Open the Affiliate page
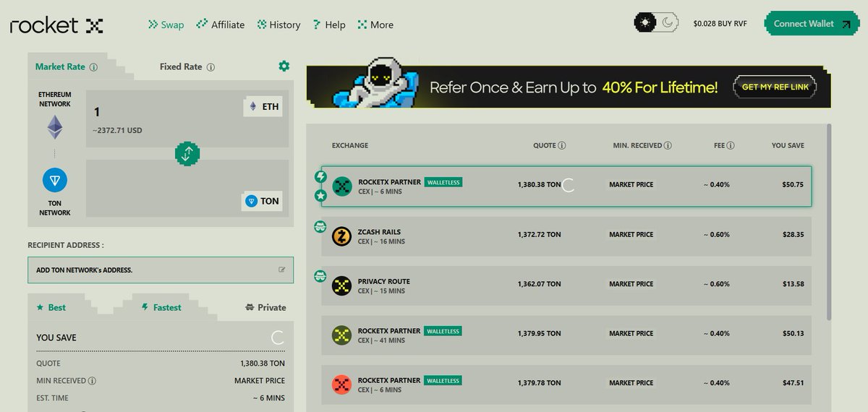 coord(221,25)
